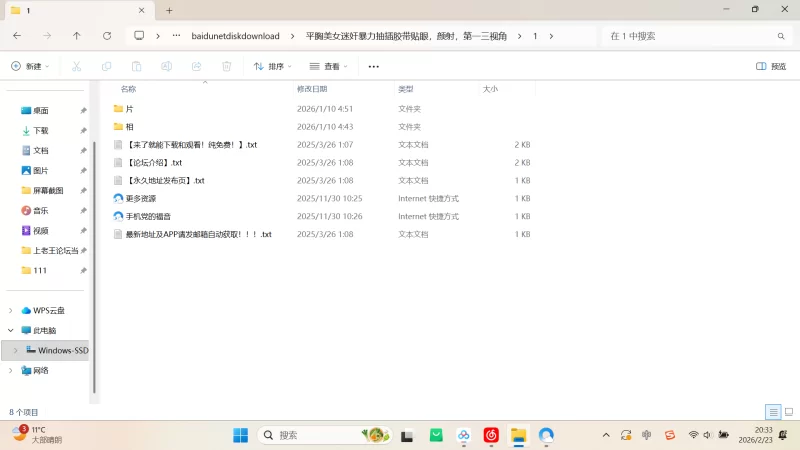Click the Cut scissors icon in toolbar
Image resolution: width=800 pixels, height=450 pixels.
coord(76,66)
